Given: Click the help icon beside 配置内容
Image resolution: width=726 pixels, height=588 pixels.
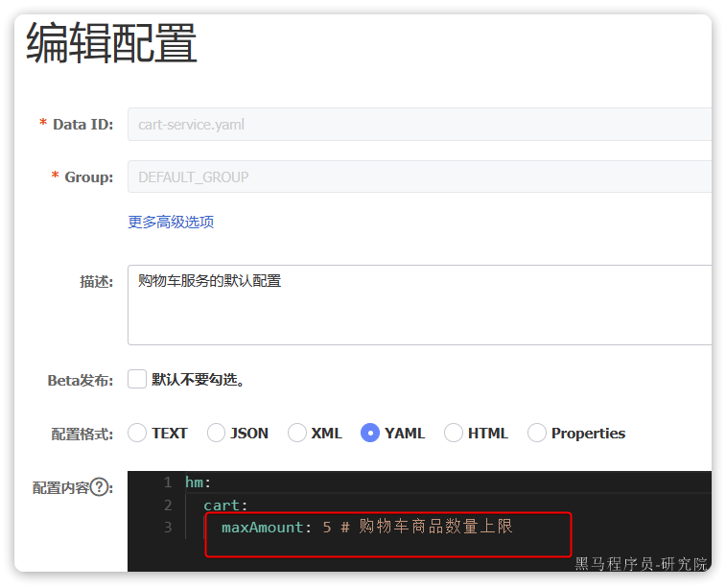Looking at the screenshot, I should click(101, 487).
